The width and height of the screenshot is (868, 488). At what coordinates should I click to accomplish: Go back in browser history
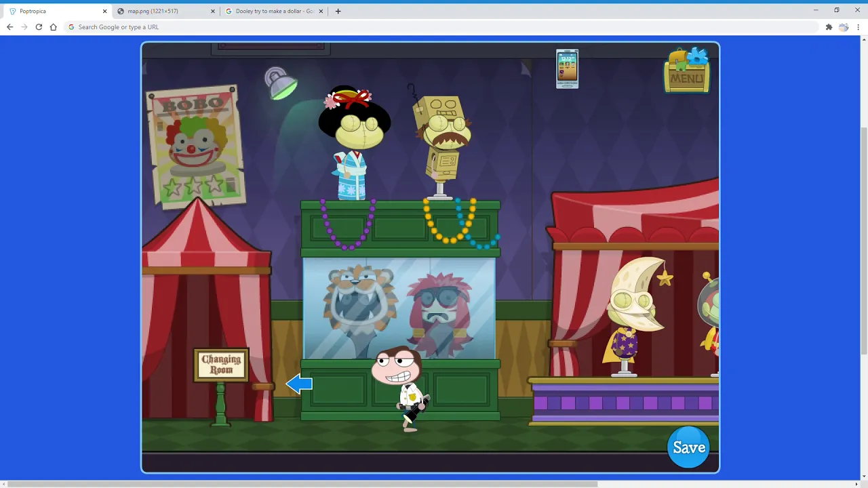(x=9, y=27)
